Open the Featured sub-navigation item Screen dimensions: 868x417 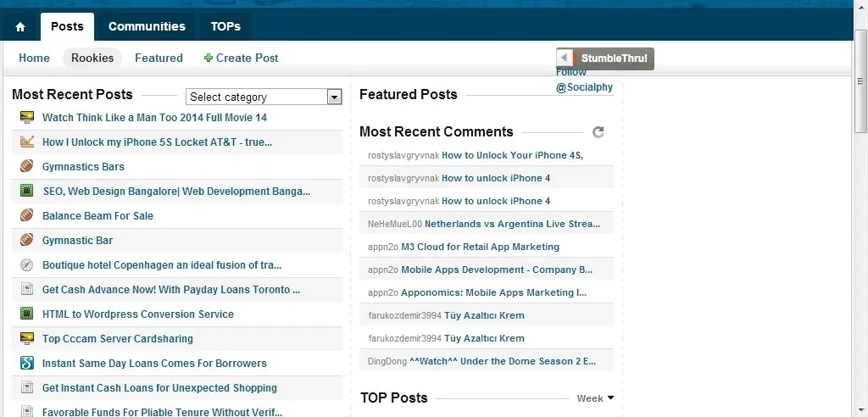[159, 58]
